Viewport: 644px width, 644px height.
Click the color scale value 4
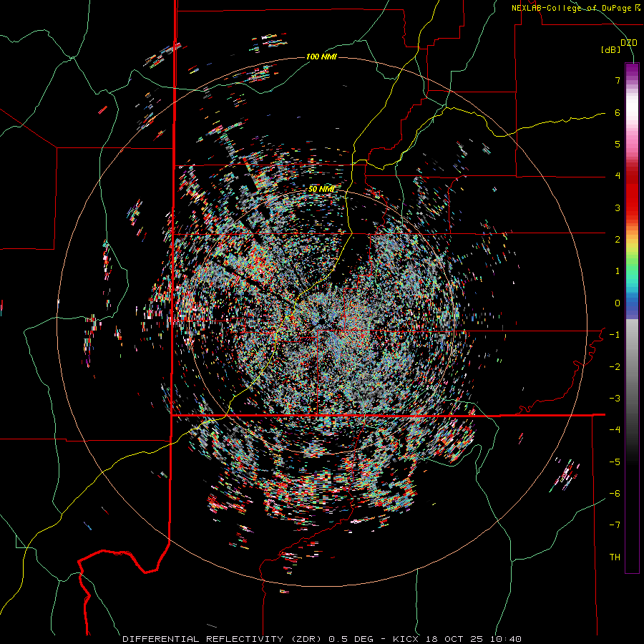pos(618,176)
